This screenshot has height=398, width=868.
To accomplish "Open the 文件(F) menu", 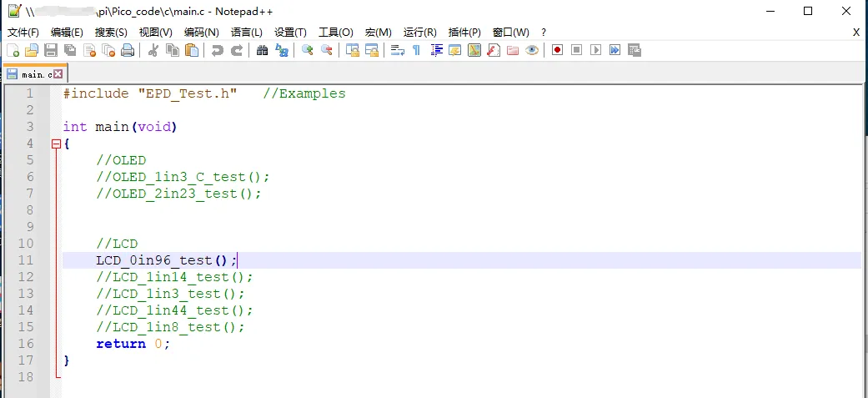I will tap(23, 33).
